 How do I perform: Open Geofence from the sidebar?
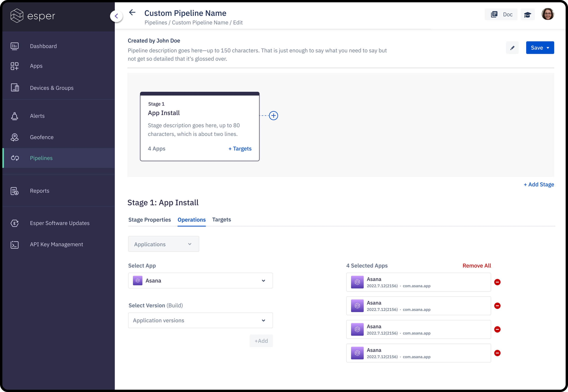42,137
